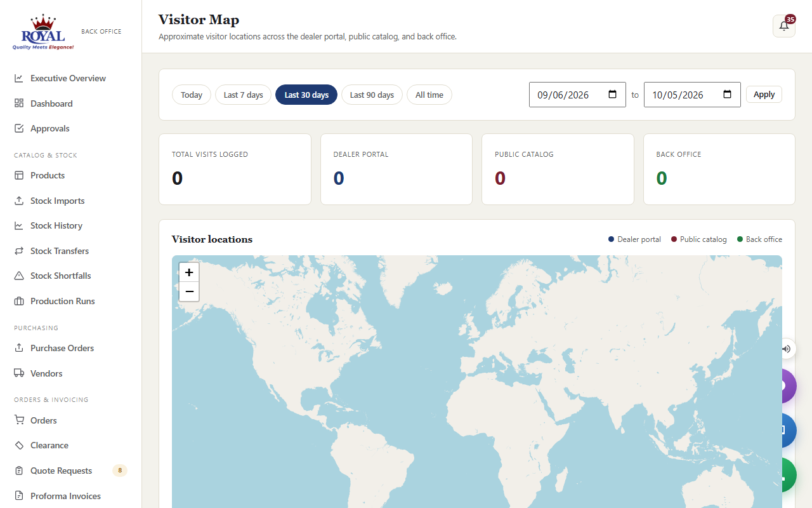Click the Production Runs briefcase icon
The height and width of the screenshot is (508, 812).
tap(19, 301)
